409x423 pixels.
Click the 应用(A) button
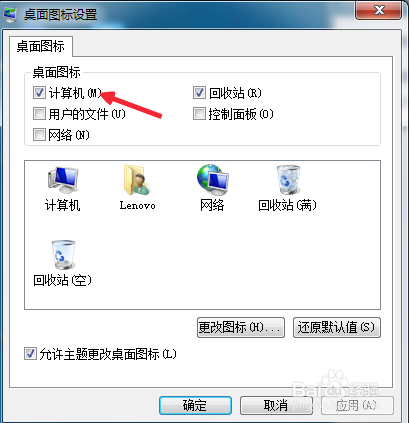pyautogui.click(x=357, y=405)
